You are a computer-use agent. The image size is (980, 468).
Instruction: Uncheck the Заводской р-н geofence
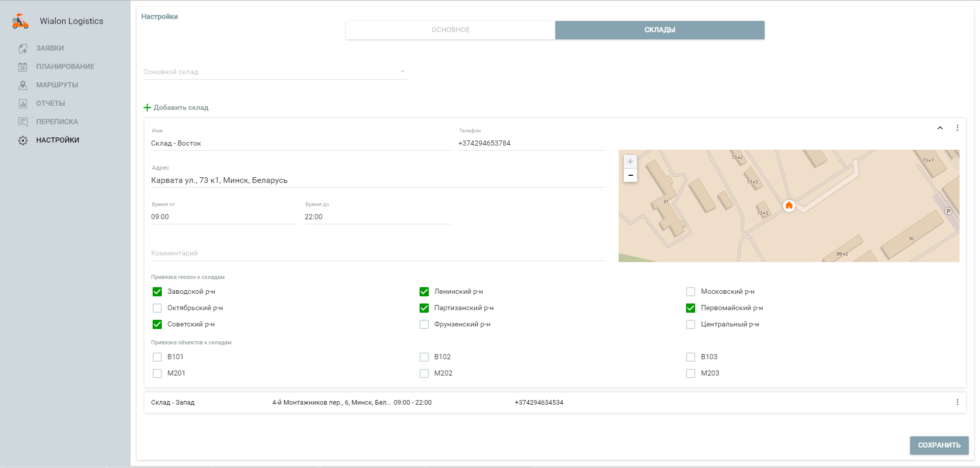click(x=157, y=292)
